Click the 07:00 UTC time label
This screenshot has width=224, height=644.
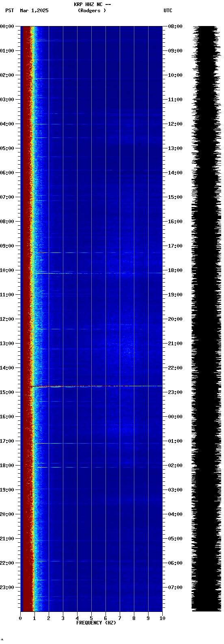175,587
